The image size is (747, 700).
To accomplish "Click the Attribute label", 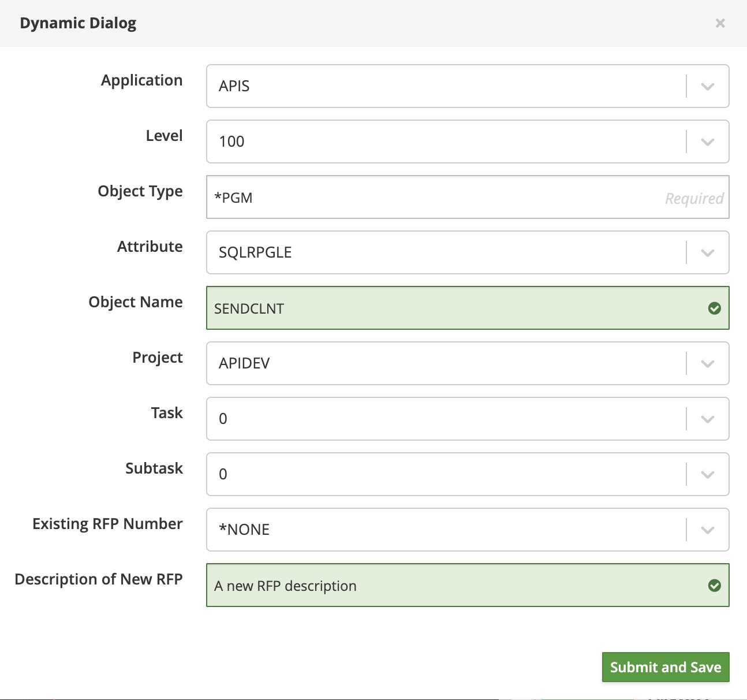I will 150,247.
